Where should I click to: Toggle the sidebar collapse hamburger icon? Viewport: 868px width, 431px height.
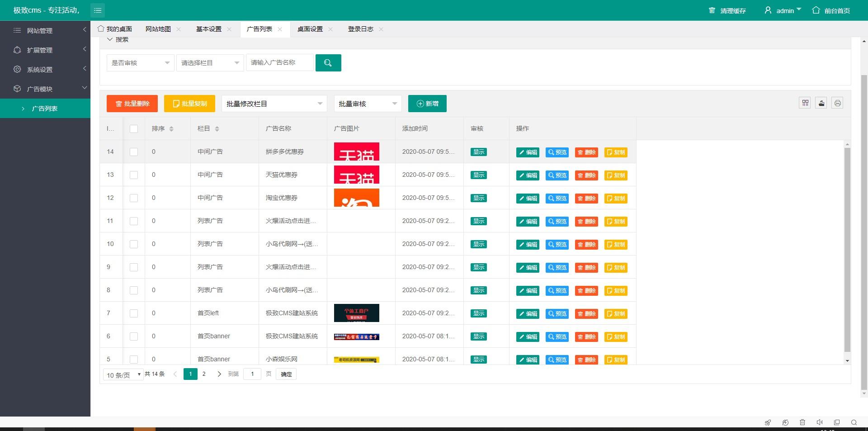(x=98, y=10)
